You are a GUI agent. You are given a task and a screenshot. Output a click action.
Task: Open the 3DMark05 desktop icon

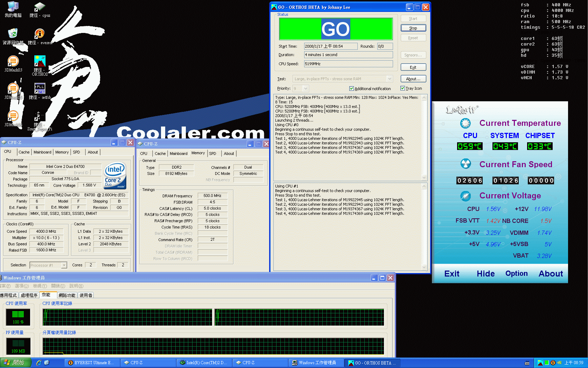tap(13, 91)
